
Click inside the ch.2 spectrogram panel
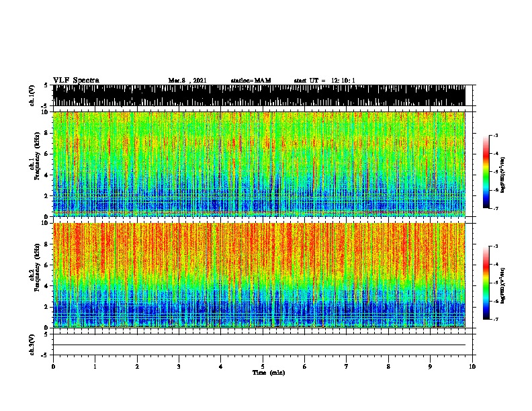(x=259, y=275)
